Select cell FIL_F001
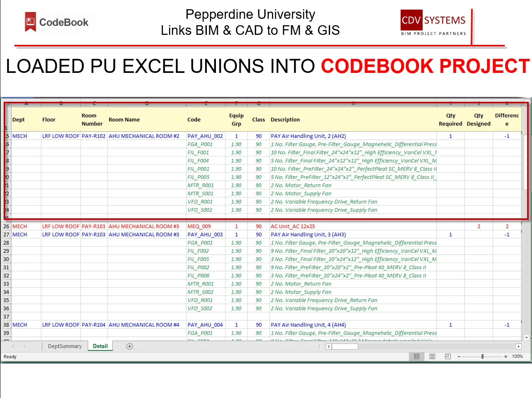This screenshot has width=532, height=398. pyautogui.click(x=206, y=153)
